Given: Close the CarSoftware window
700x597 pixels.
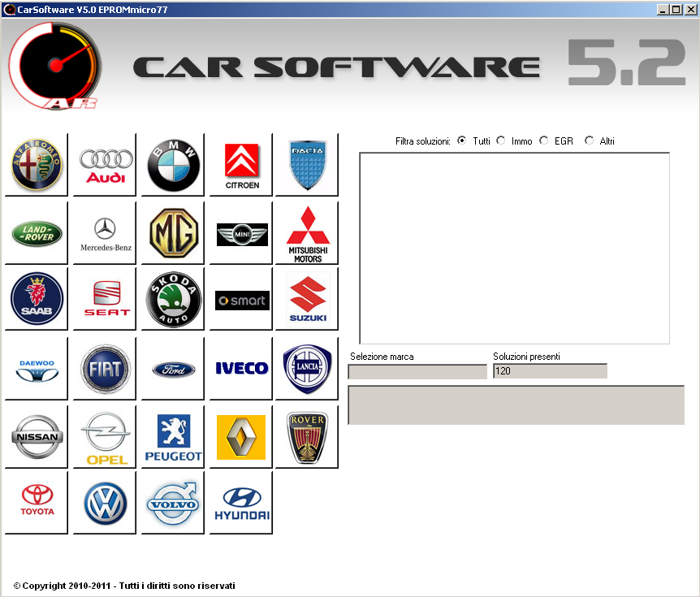Looking at the screenshot, I should 690,10.
